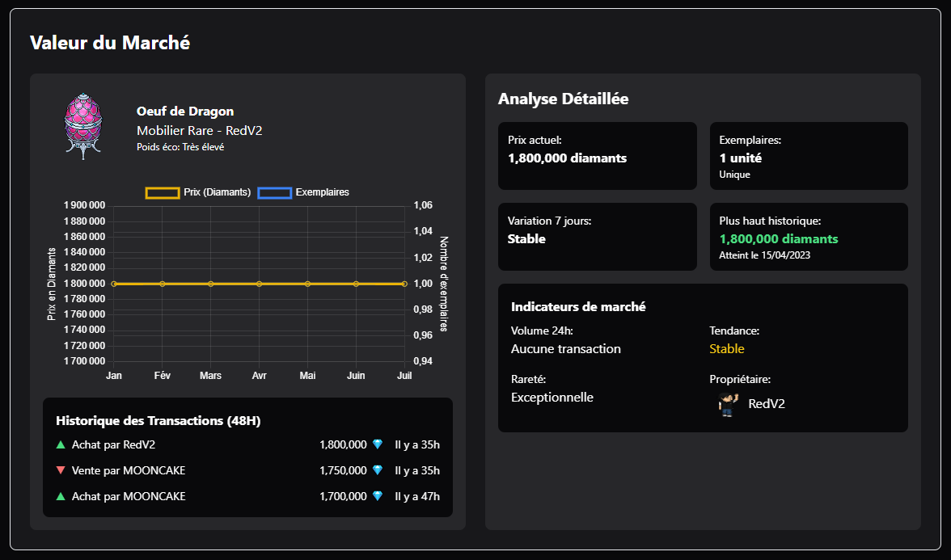The height and width of the screenshot is (560, 951).
Task: Click the Indicateurs de marché heading
Action: click(578, 307)
